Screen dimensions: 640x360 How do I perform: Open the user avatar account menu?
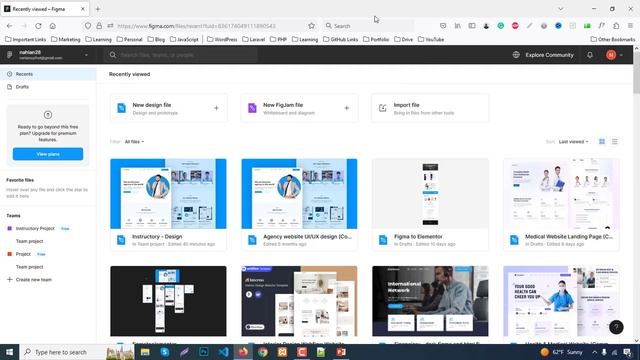point(611,55)
